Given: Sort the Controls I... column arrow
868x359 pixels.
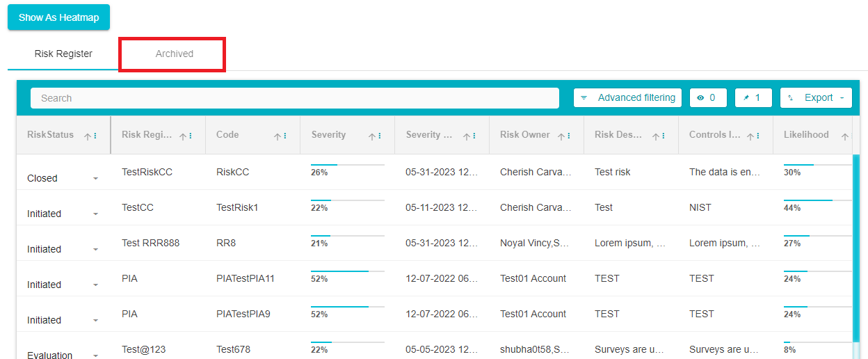Looking at the screenshot, I should pos(750,136).
